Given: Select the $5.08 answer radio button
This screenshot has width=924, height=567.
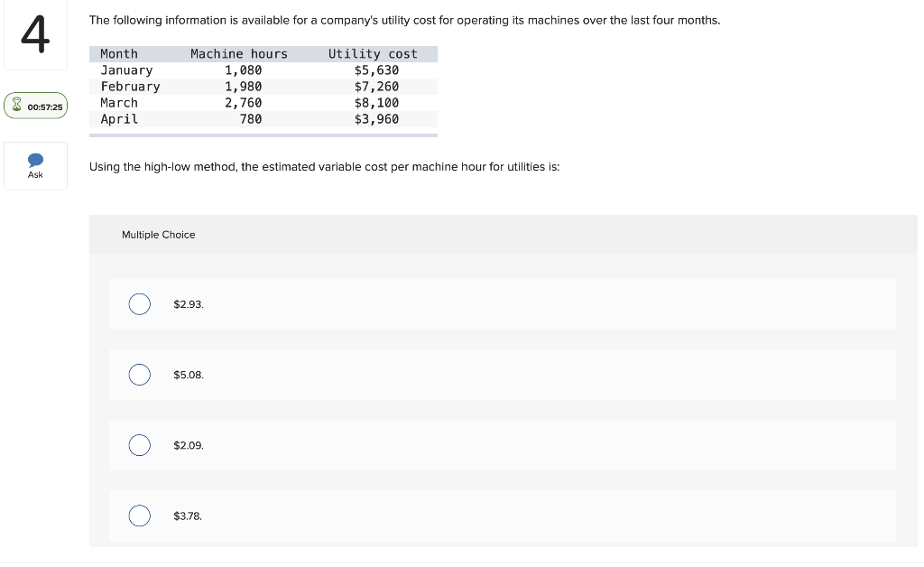Looking at the screenshot, I should [140, 375].
